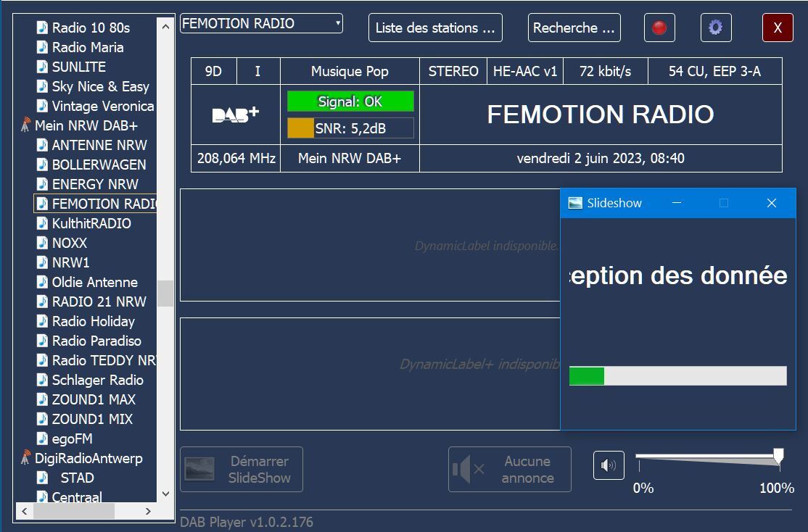
Task: Select Centraal station
Action: 77,496
